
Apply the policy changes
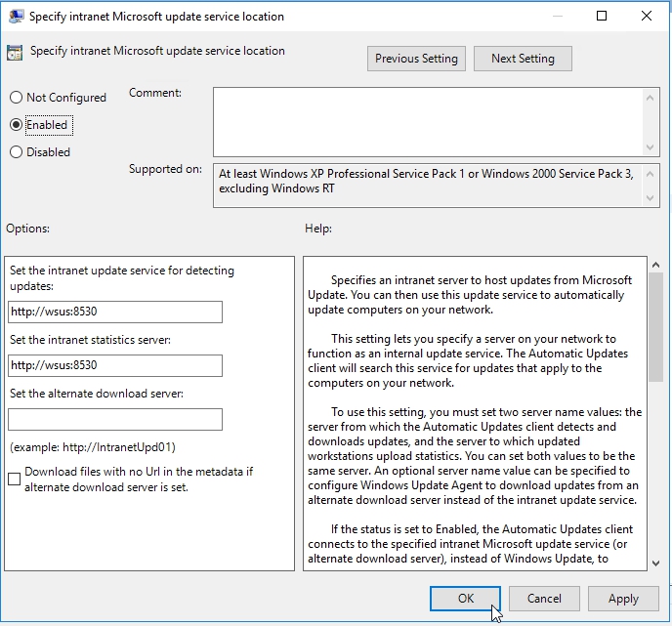[x=623, y=599]
